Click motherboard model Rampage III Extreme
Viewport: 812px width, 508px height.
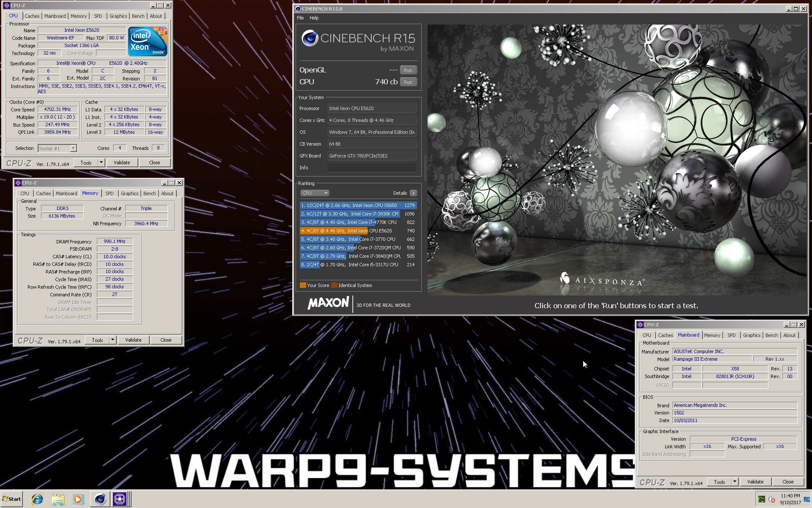coord(712,359)
